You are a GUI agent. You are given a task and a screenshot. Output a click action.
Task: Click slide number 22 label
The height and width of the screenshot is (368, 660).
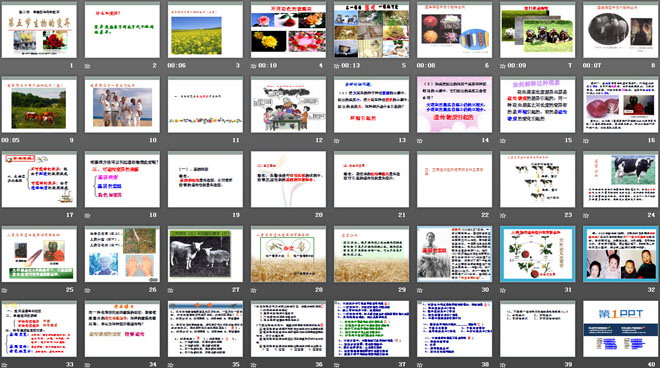(x=485, y=215)
